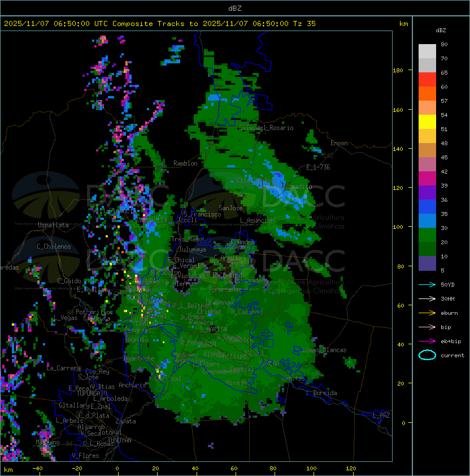Click the white 30HM arrow icon

tap(427, 299)
